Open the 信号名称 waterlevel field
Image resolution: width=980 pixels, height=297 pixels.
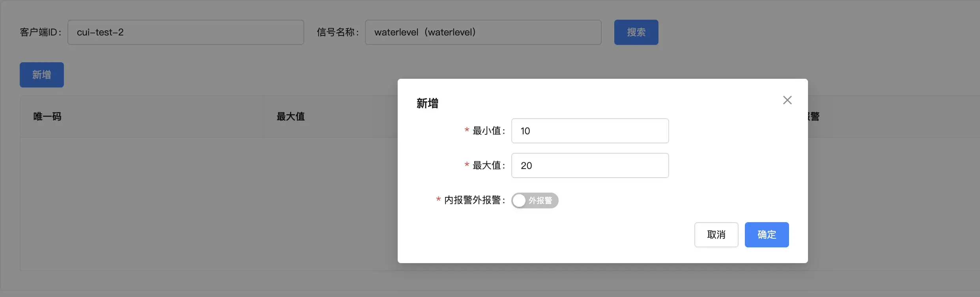click(483, 32)
